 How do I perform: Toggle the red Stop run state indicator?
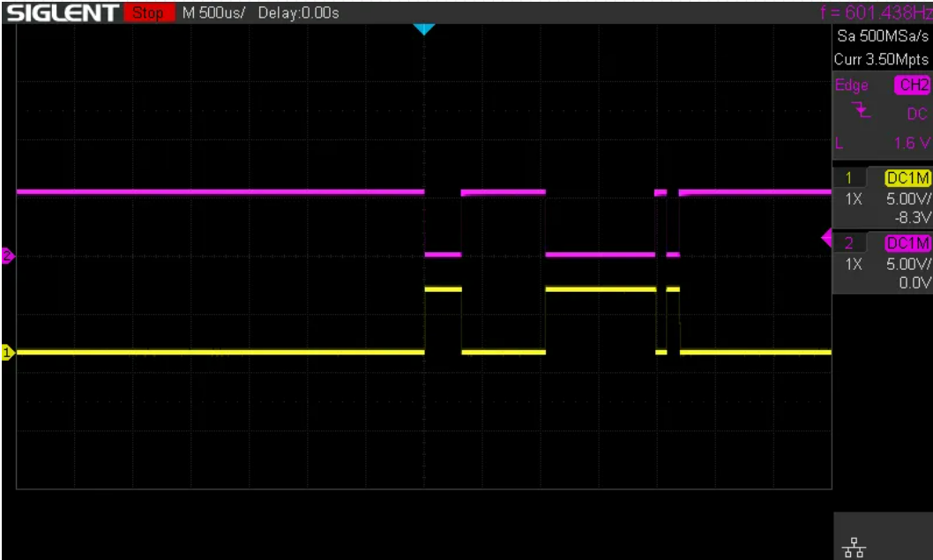tap(148, 13)
